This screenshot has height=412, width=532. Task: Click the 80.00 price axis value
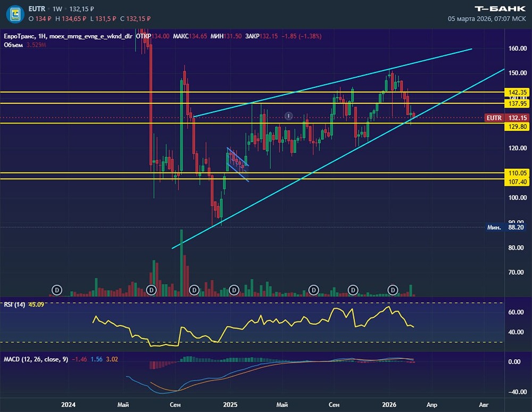click(516, 248)
